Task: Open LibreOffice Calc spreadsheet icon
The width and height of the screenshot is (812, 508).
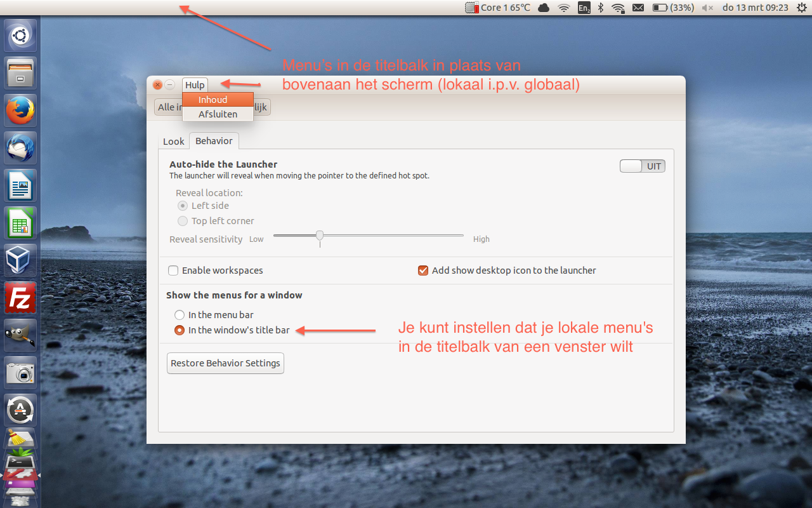Action: click(20, 224)
